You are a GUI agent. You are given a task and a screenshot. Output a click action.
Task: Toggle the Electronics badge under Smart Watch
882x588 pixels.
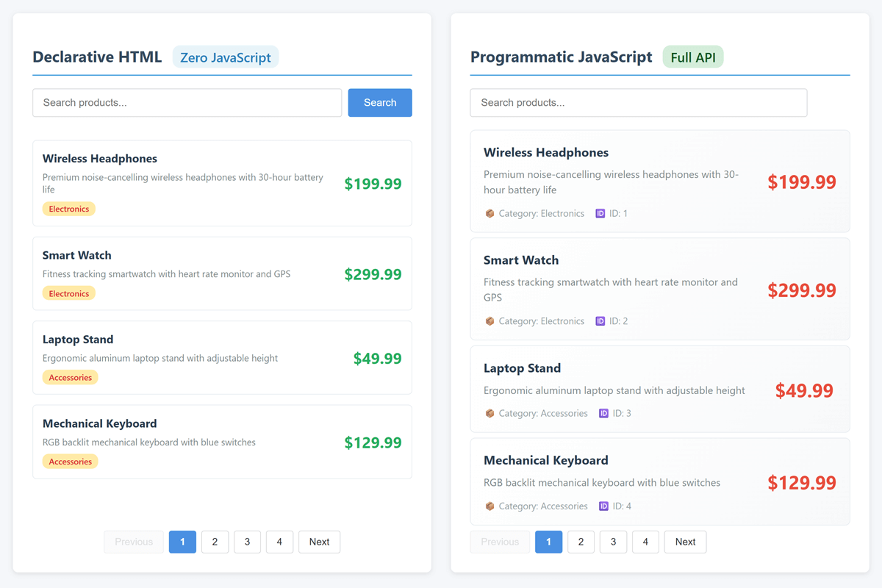pos(68,293)
